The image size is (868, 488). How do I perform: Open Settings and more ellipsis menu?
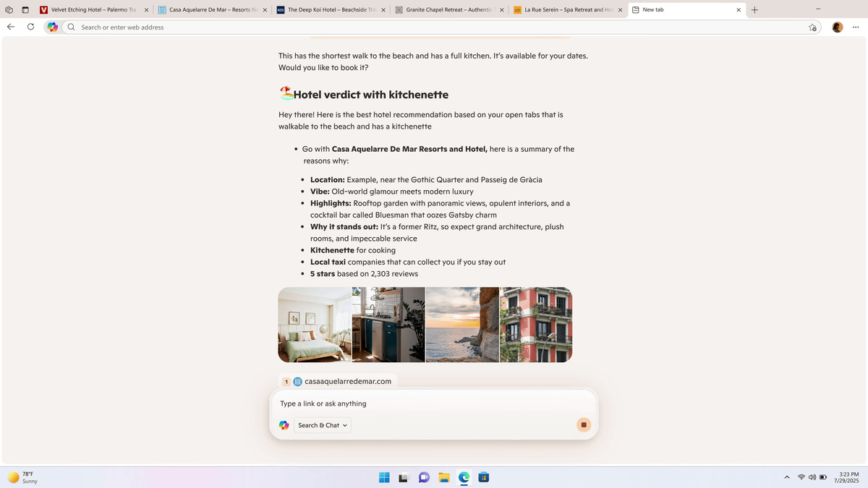(856, 27)
